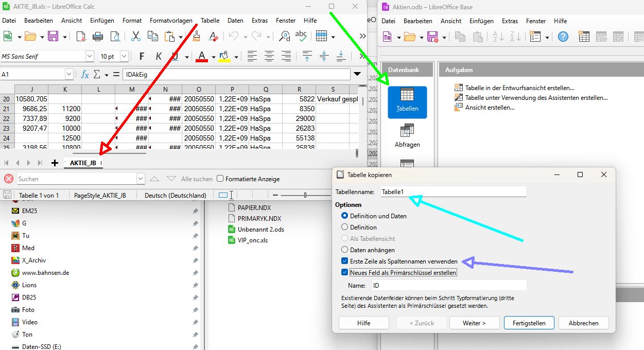The height and width of the screenshot is (350, 644).
Task: Close the search bar with red X
Action: [x=9, y=179]
